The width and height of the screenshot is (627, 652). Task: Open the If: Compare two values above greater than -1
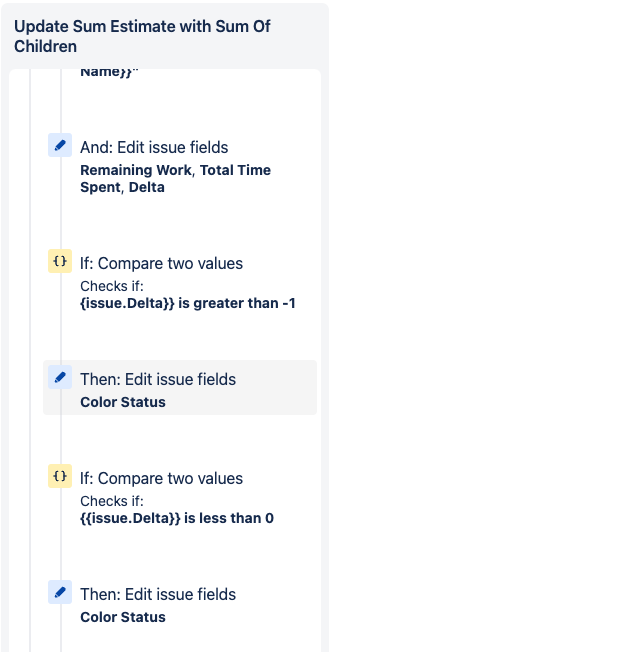[161, 264]
